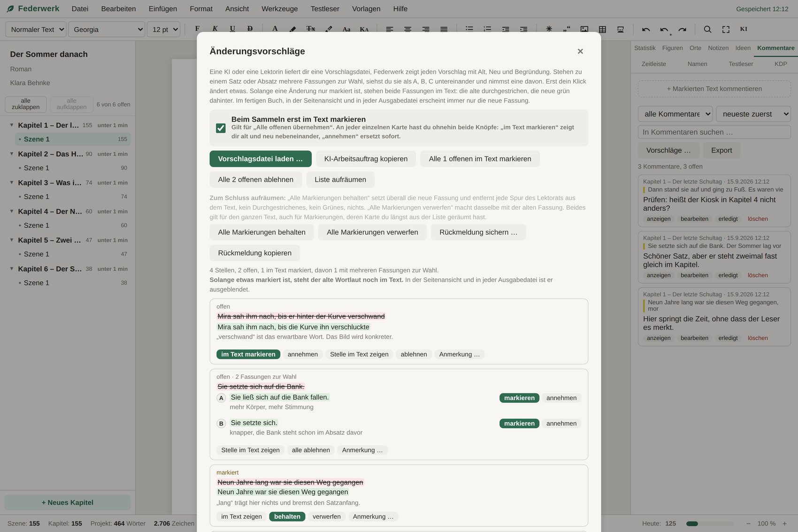This screenshot has height=532, width=798.
Task: Open the text color (A) tool
Action: [x=275, y=29]
